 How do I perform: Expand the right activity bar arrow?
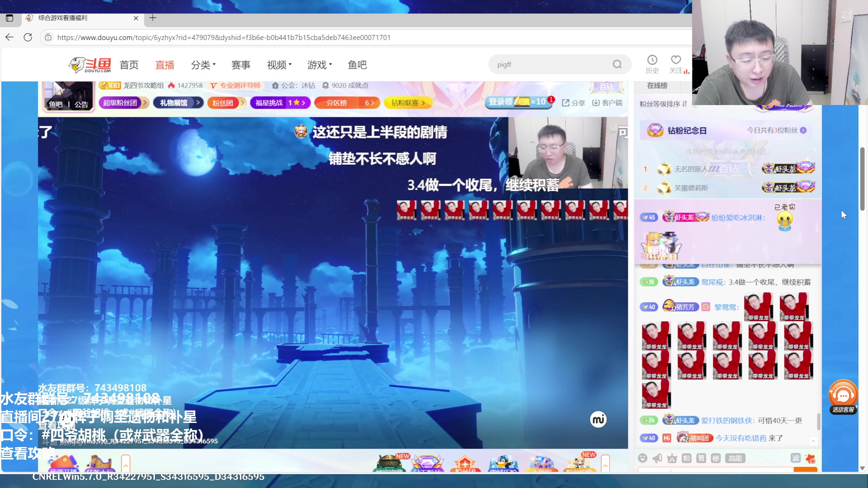(x=605, y=463)
